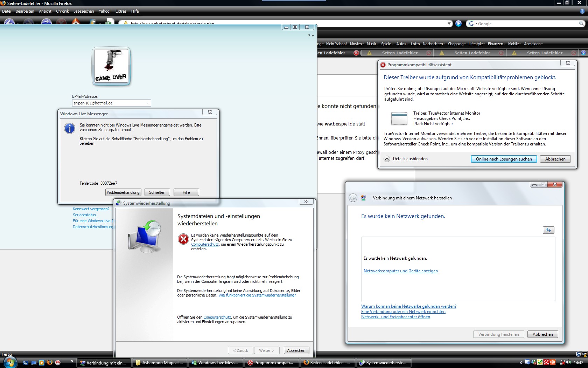This screenshot has height=368, width=588.
Task: Switch to 'Windows Live Mess...' taskbar button
Action: coord(215,363)
